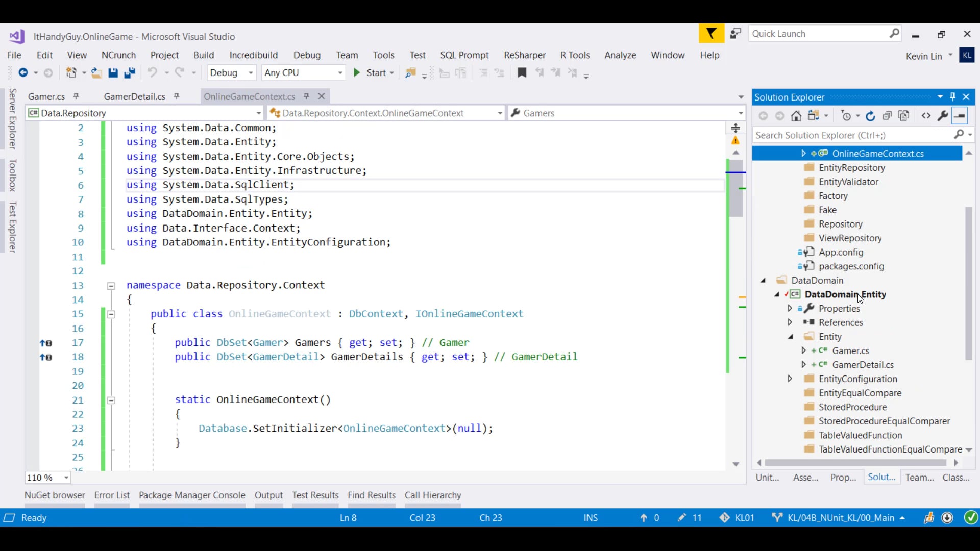The height and width of the screenshot is (551, 980).
Task: Toggle Preview Selected Items button
Action: coord(960,116)
